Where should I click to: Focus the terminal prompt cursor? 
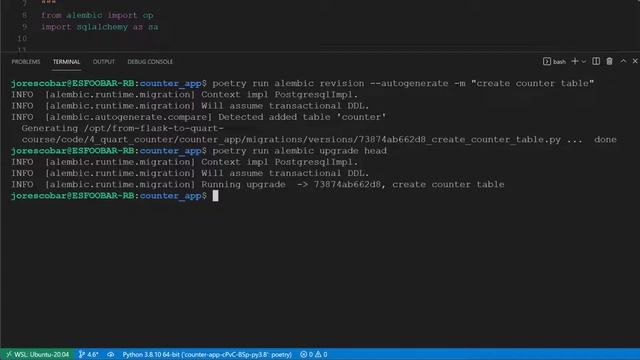(215, 196)
